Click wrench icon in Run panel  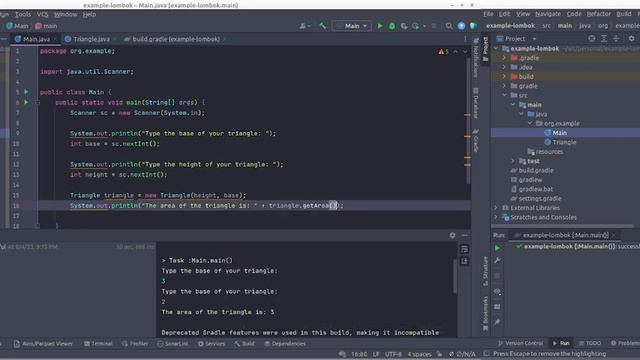(x=497, y=260)
